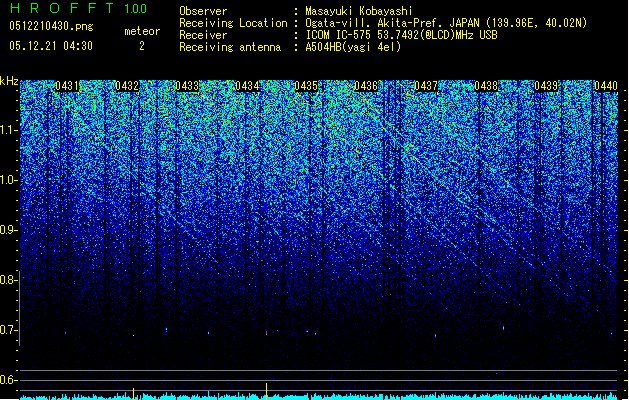Click the 0436 time marker
The image size is (629, 400).
tap(366, 86)
